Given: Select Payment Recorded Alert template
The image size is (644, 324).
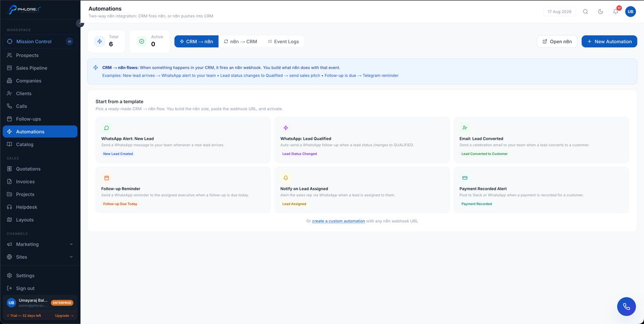Looking at the screenshot, I should [x=541, y=190].
